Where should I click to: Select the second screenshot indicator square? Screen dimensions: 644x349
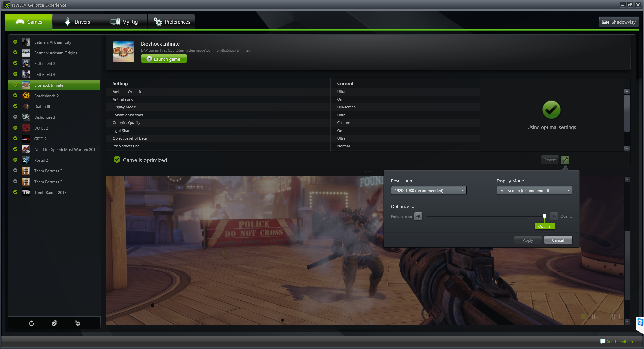pos(590,316)
